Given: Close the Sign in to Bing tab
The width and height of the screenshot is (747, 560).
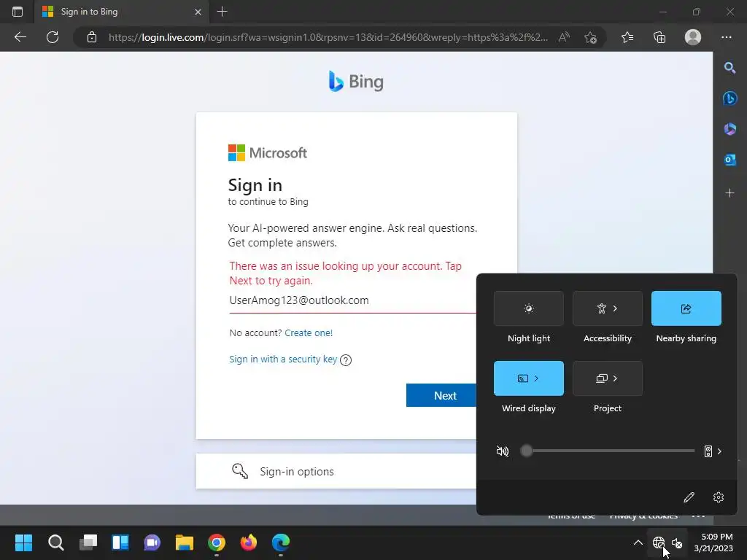Looking at the screenshot, I should (198, 12).
